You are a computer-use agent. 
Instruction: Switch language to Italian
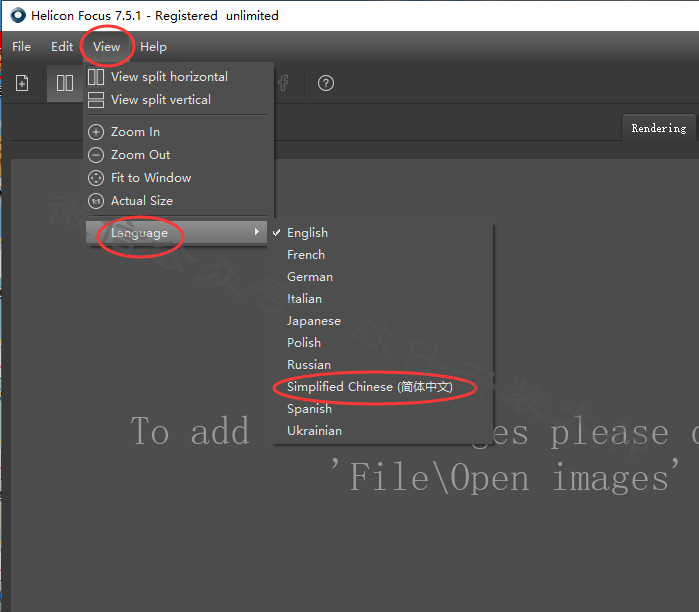tap(383, 299)
